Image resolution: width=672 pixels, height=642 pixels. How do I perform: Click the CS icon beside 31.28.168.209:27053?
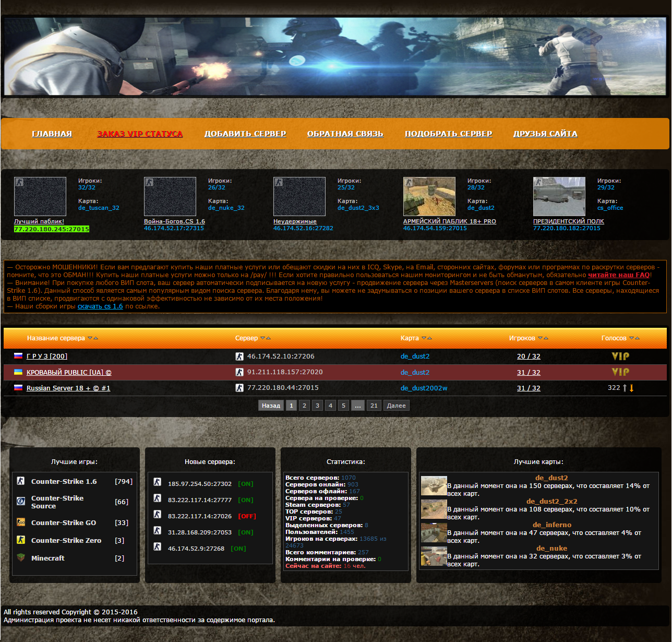[157, 530]
